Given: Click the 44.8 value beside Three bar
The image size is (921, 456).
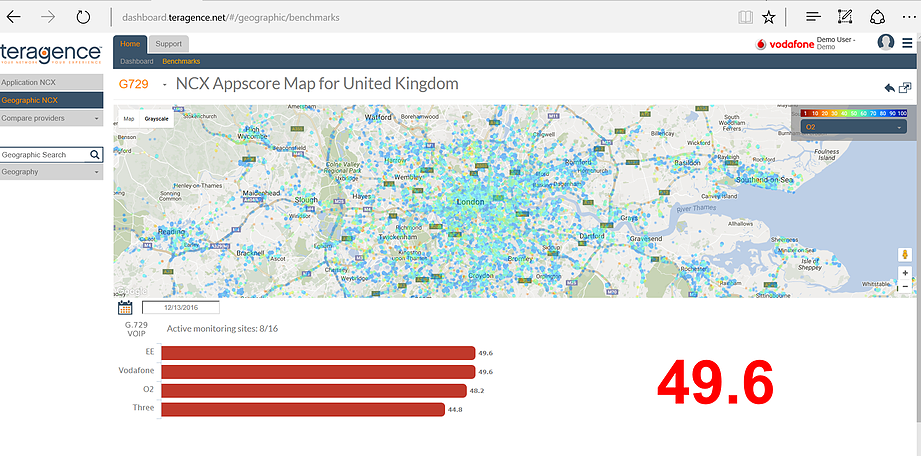Looking at the screenshot, I should [x=455, y=410].
